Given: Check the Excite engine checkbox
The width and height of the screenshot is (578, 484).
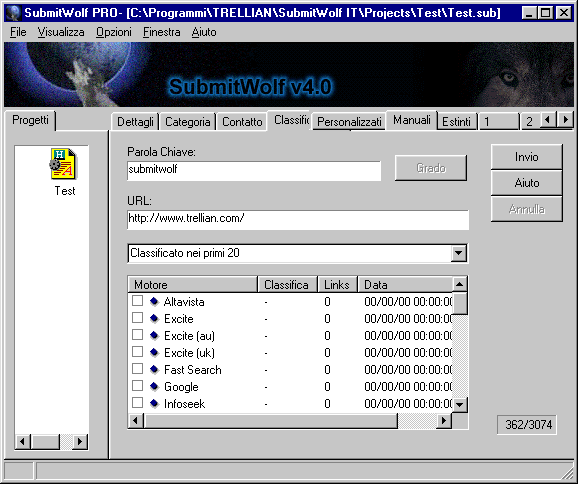Looking at the screenshot, I should click(x=137, y=318).
